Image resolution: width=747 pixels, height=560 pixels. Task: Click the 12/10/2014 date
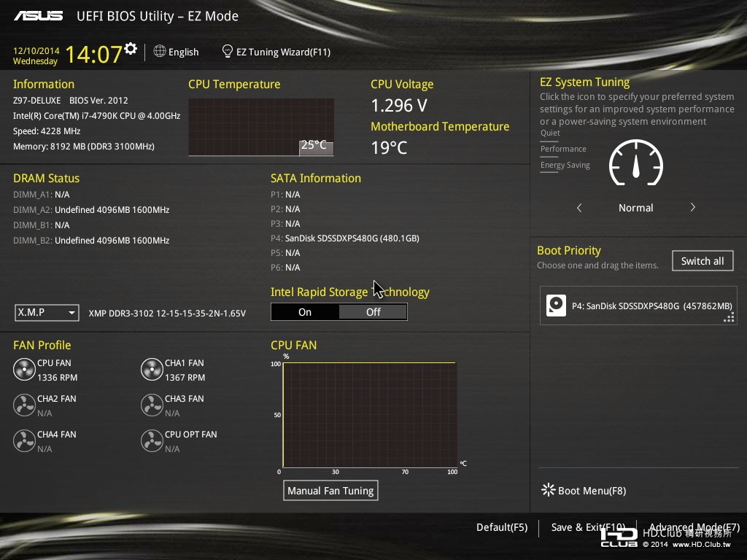[x=36, y=50]
